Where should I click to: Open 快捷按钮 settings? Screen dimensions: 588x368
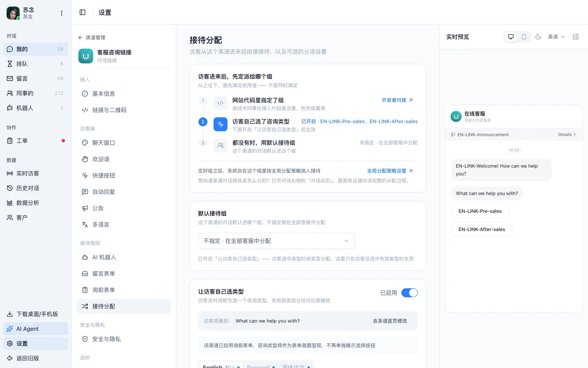click(124, 175)
